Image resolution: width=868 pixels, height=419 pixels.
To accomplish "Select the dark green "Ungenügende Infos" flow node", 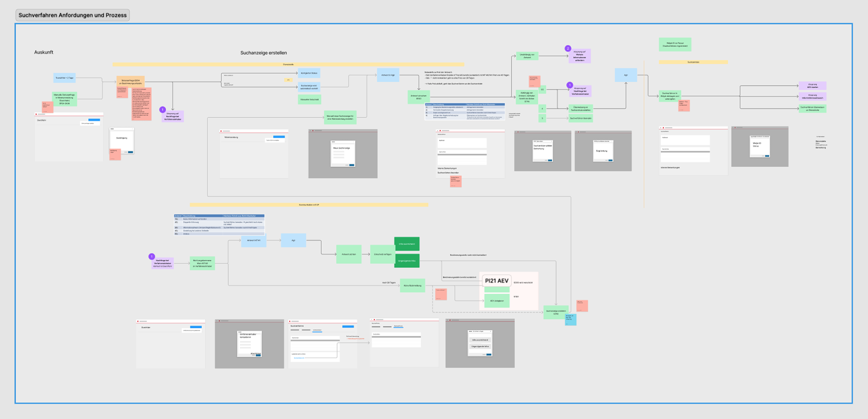I will pyautogui.click(x=407, y=261).
